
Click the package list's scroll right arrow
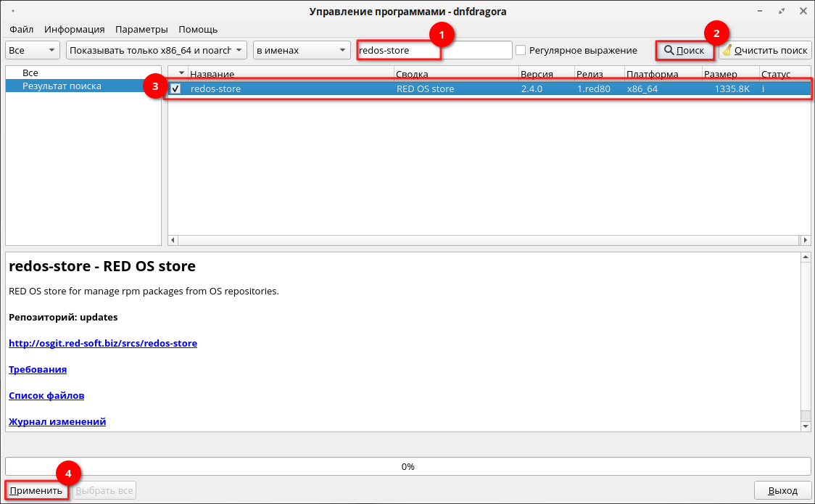pyautogui.click(x=805, y=240)
